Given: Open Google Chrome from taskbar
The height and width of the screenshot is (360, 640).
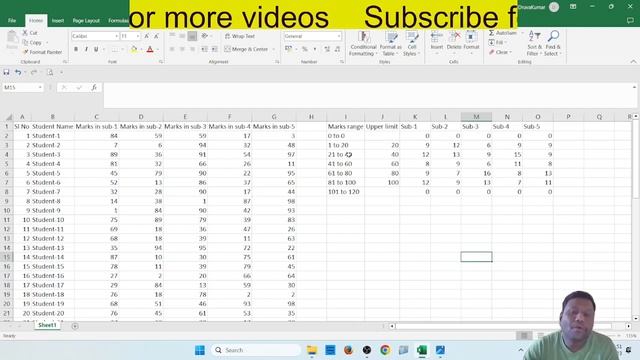Looking at the screenshot, I should [x=385, y=350].
